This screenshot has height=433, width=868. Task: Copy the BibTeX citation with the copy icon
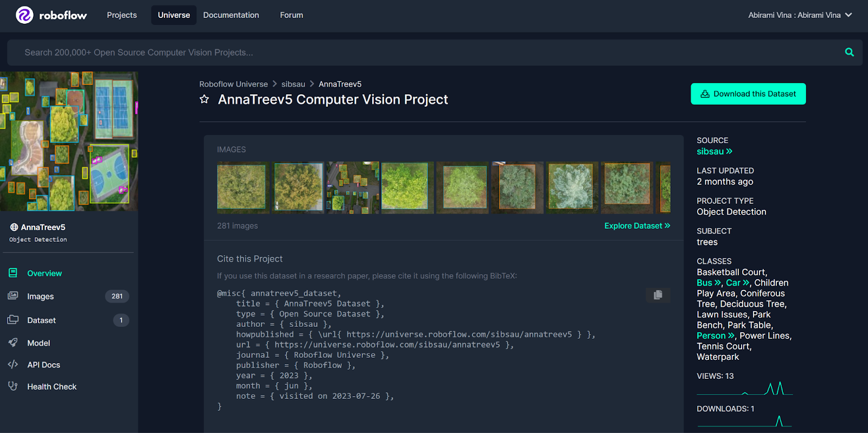coord(658,295)
